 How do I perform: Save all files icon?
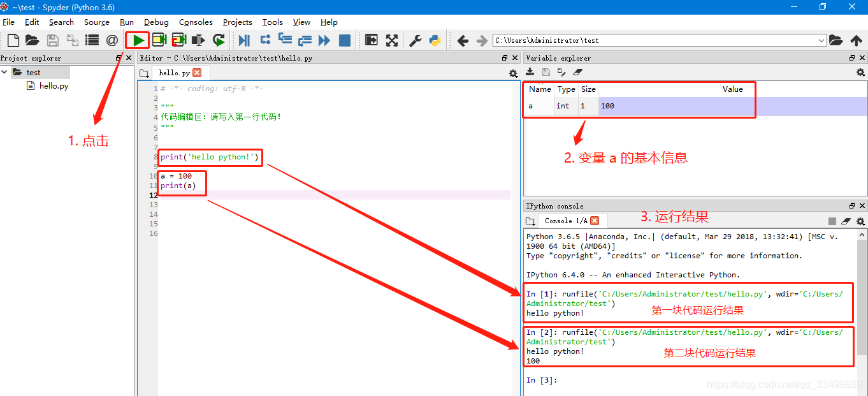[x=72, y=40]
